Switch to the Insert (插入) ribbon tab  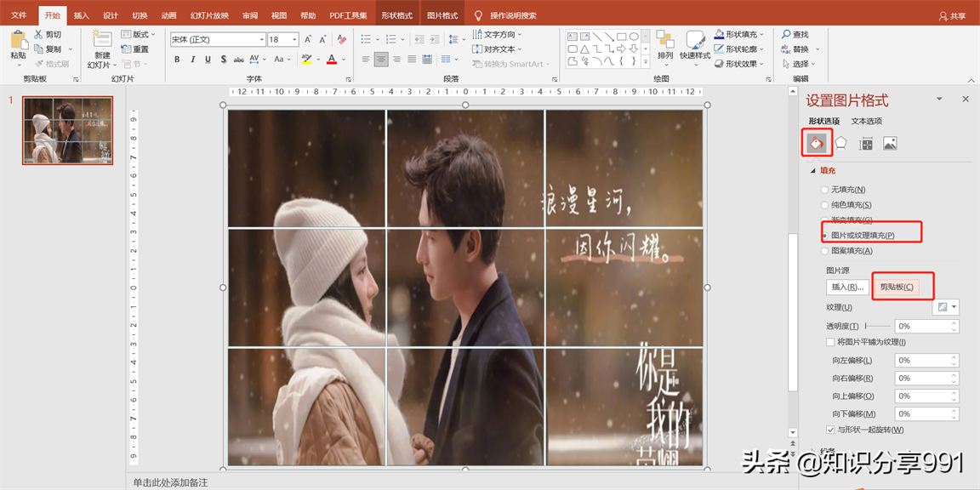(81, 15)
